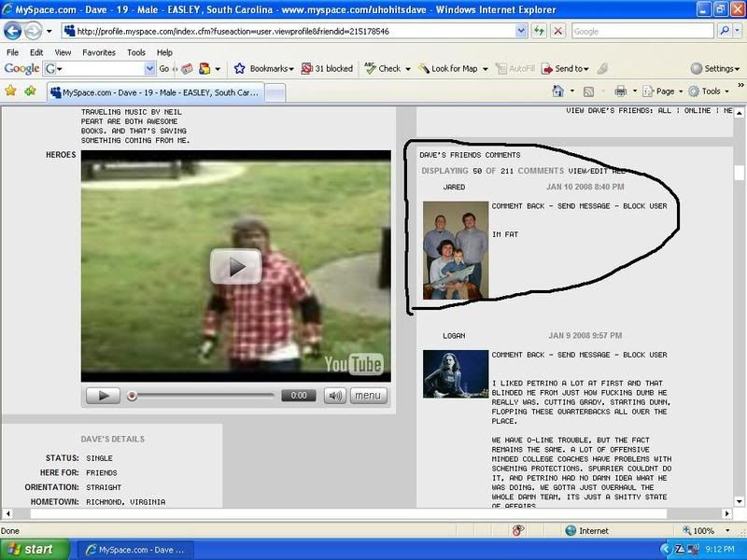
Task: Open the Tools gear command bar button
Action: [709, 91]
